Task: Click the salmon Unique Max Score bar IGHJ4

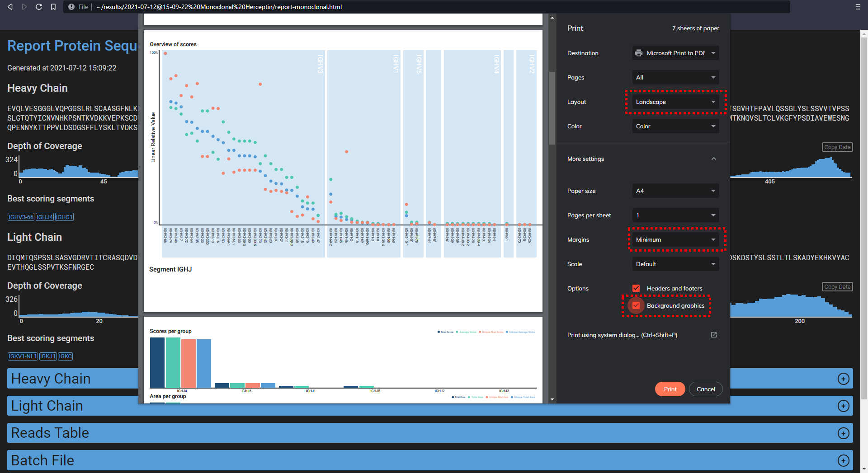Action: (189, 364)
